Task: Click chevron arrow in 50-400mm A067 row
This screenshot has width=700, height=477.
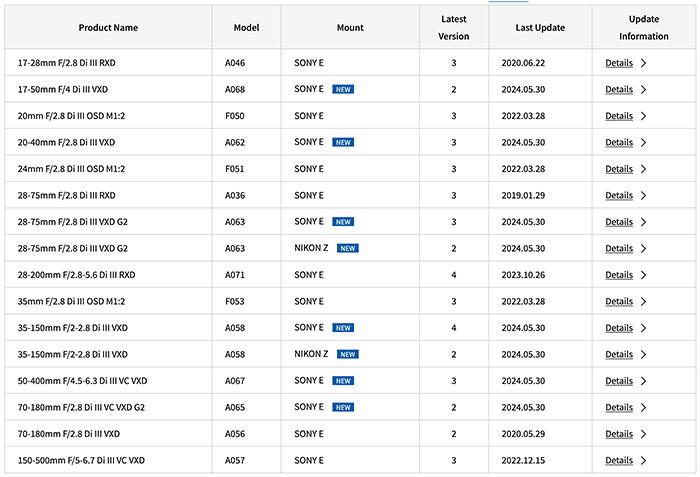Action: [x=643, y=381]
